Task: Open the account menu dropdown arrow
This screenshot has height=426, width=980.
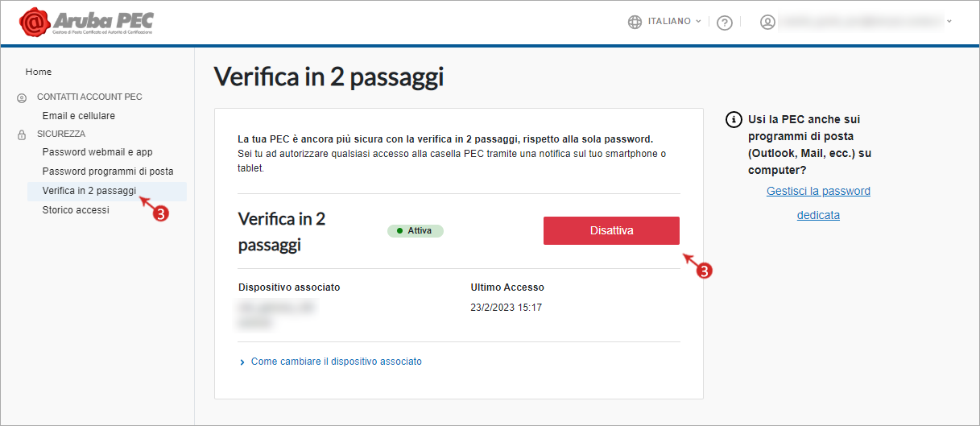Action: coord(949,22)
